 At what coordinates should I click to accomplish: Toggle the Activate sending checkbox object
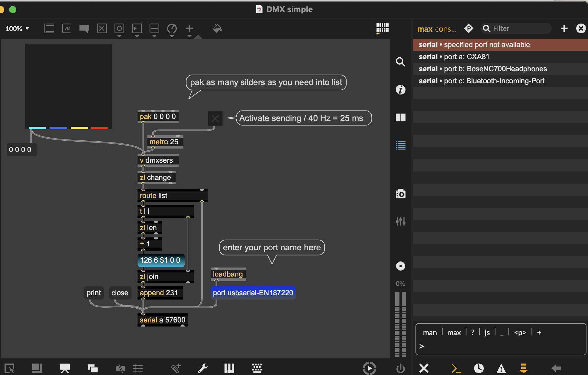pyautogui.click(x=215, y=118)
